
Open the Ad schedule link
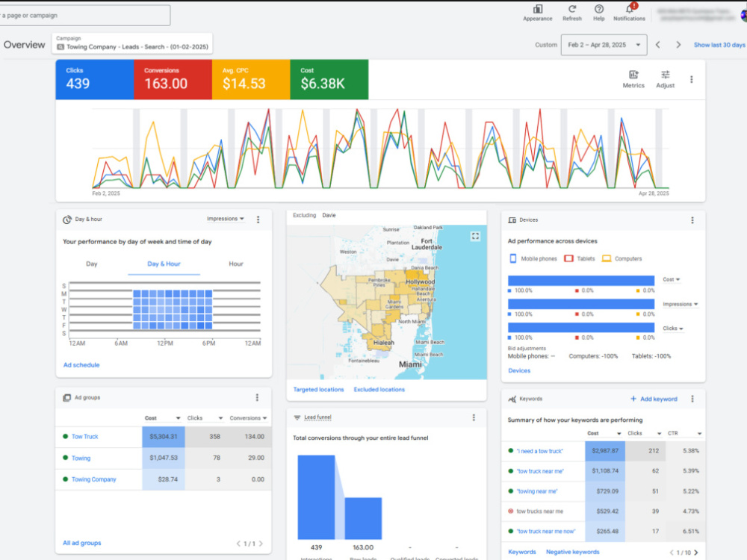click(x=81, y=365)
